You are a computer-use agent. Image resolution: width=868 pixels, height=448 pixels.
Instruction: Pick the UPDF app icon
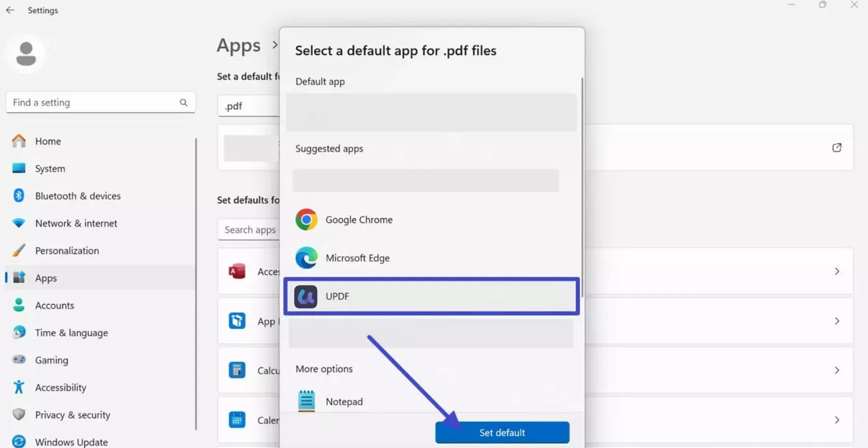pyautogui.click(x=305, y=296)
